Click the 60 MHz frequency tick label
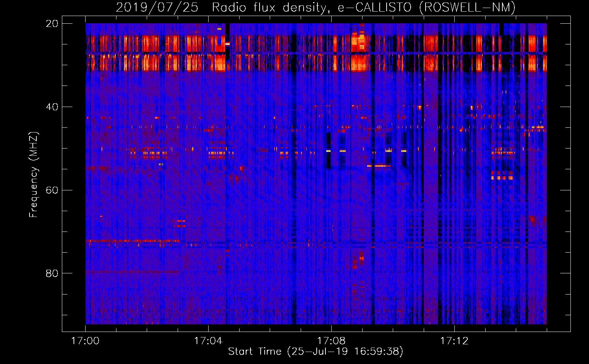 coord(52,190)
